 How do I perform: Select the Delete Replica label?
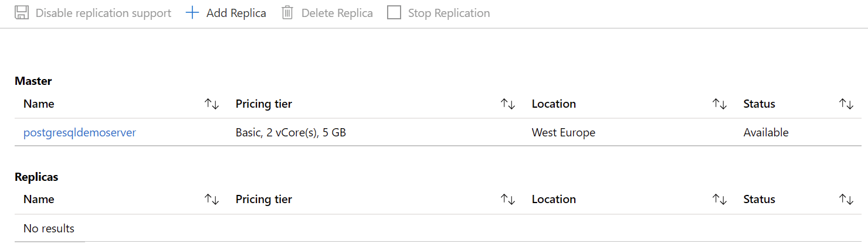click(x=337, y=13)
